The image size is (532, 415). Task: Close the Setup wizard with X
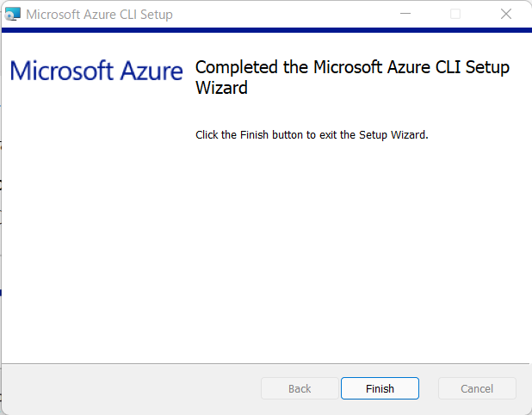tap(506, 14)
